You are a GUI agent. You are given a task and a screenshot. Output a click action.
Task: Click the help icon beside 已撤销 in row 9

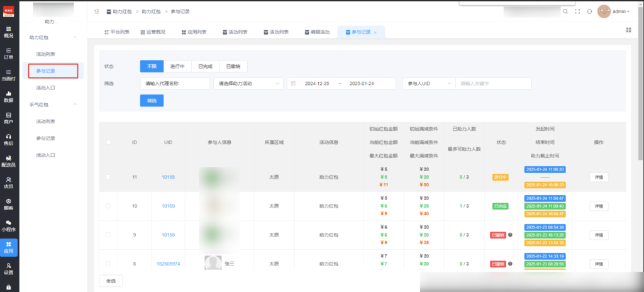[x=510, y=235]
